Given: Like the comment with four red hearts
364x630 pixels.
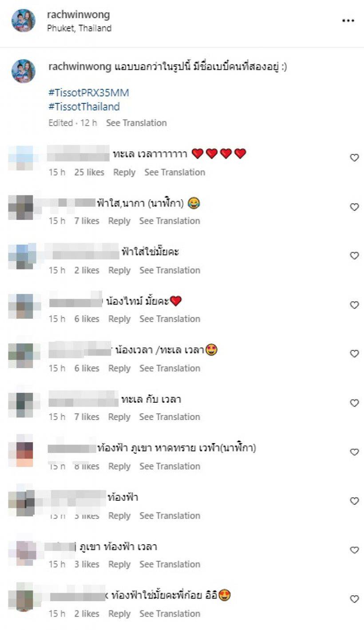Looking at the screenshot, I should 354,158.
